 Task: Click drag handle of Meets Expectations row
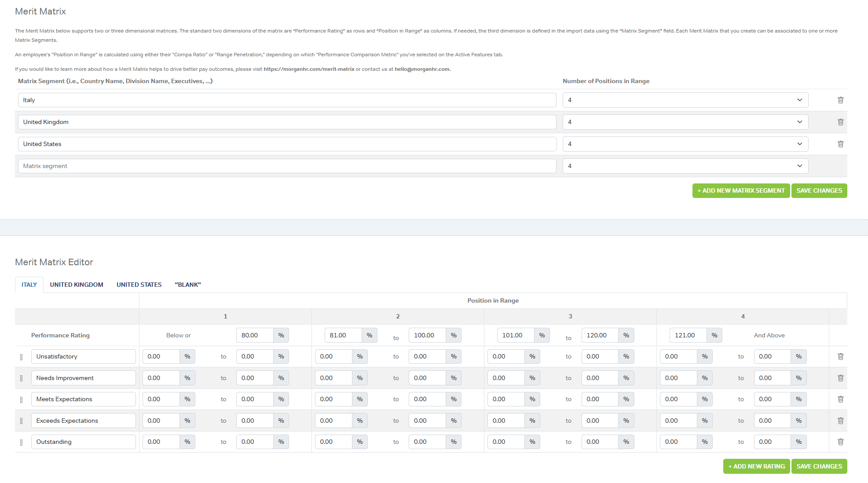tap(21, 400)
